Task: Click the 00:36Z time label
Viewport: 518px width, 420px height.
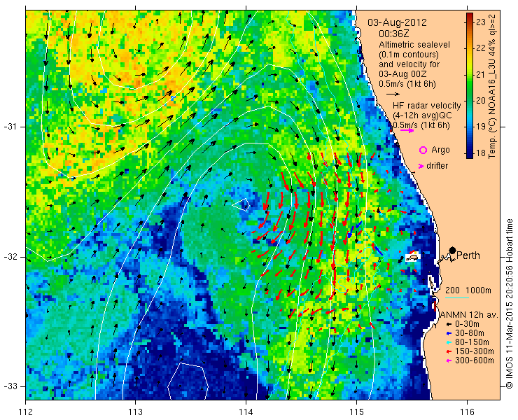Action: coord(394,34)
